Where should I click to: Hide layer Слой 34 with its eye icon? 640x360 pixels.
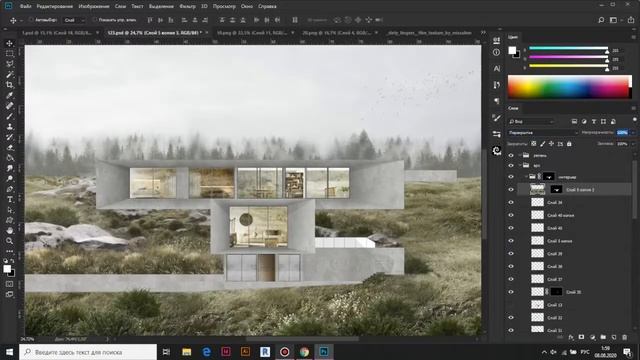(511, 202)
